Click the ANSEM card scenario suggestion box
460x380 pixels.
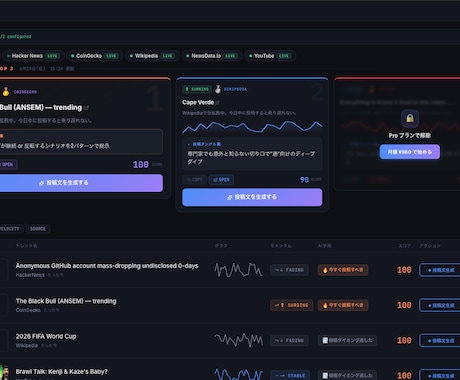81,142
